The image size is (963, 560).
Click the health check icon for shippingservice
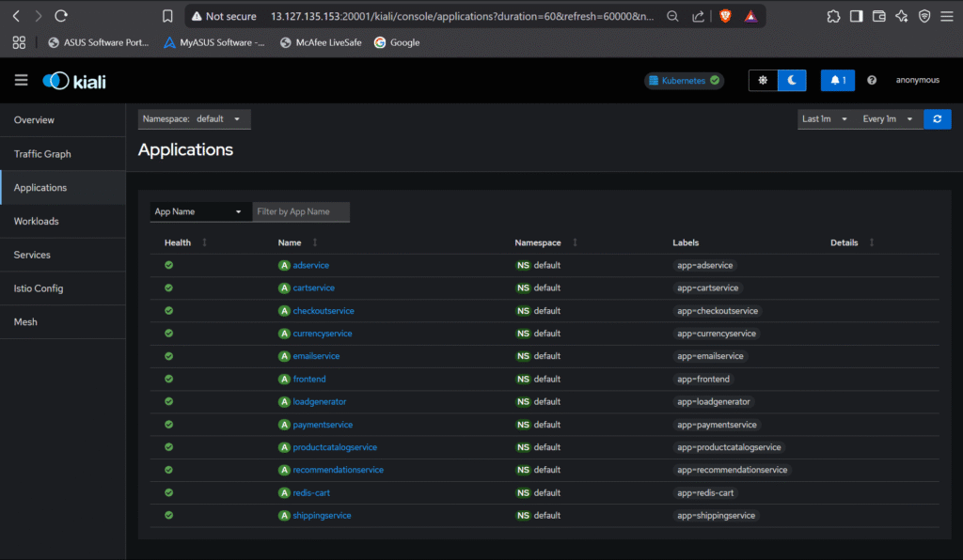coord(169,515)
